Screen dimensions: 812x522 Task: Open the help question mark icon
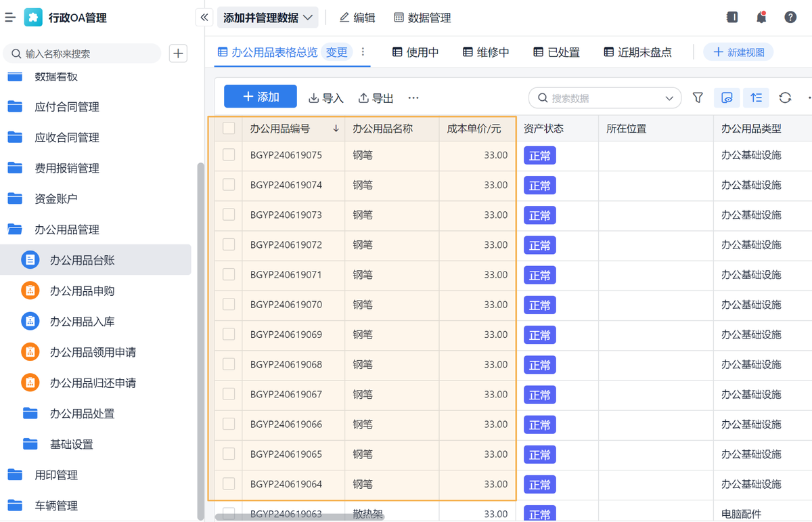click(x=790, y=18)
